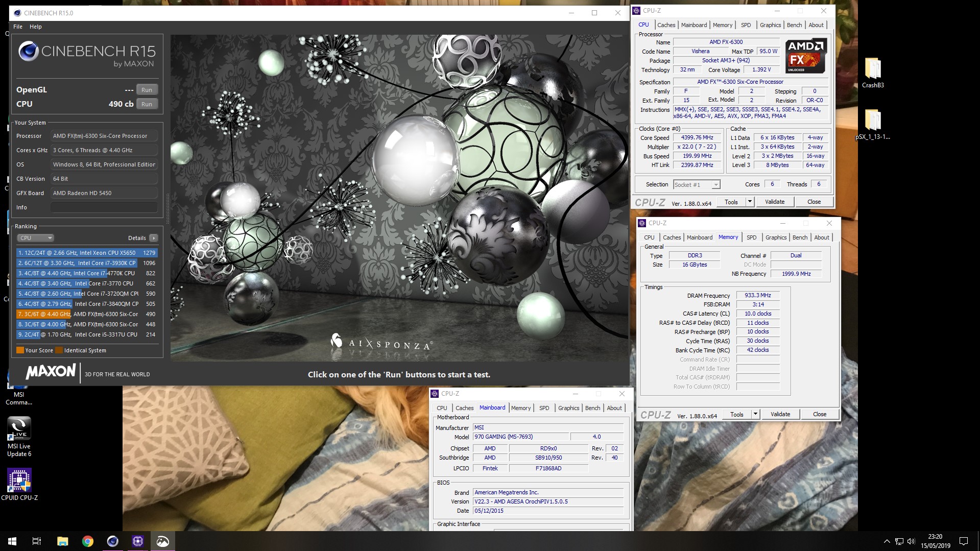Open the notification center icon
This screenshot has height=551, width=980.
point(964,541)
